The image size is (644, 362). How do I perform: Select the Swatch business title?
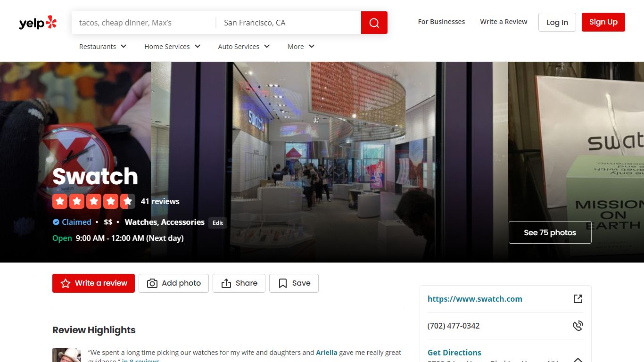coord(95,176)
